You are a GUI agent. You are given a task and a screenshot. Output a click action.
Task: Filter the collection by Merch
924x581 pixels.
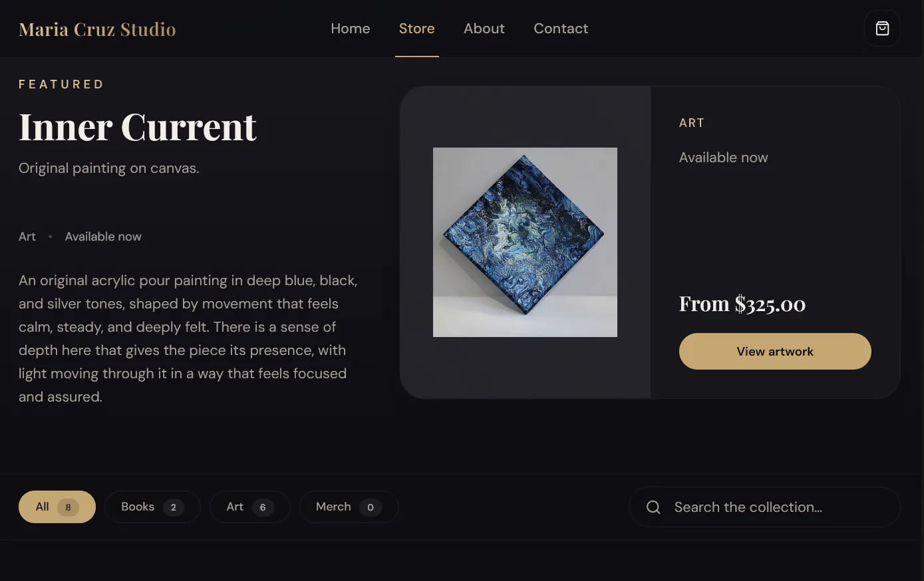point(349,507)
